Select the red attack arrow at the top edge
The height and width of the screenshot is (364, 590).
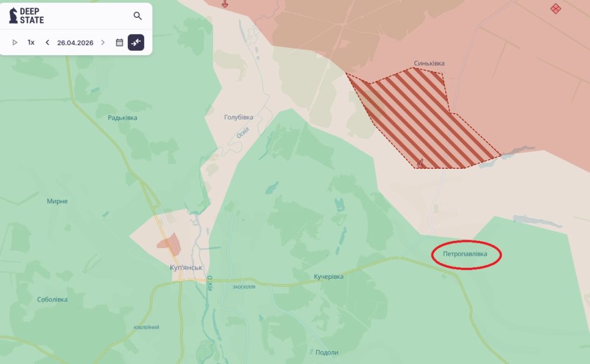click(225, 4)
